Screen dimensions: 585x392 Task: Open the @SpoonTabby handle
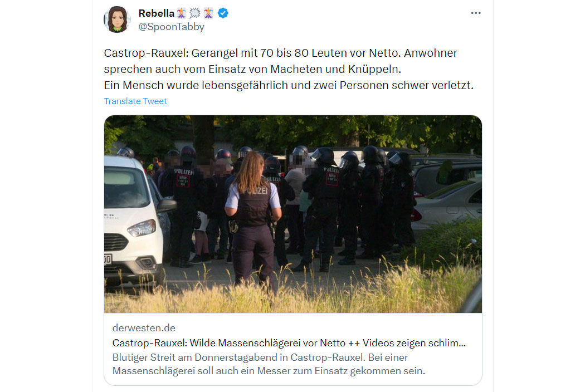click(x=171, y=27)
